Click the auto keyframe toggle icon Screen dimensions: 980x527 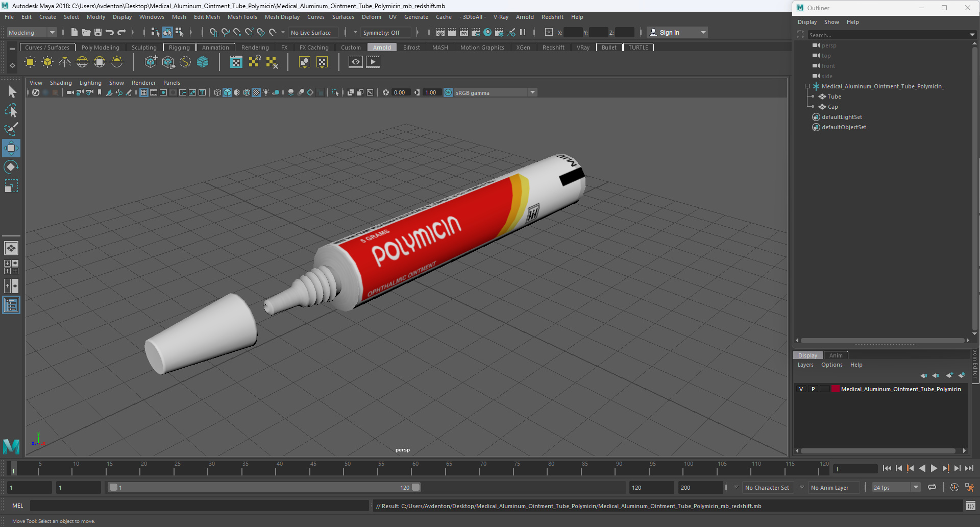click(x=954, y=488)
